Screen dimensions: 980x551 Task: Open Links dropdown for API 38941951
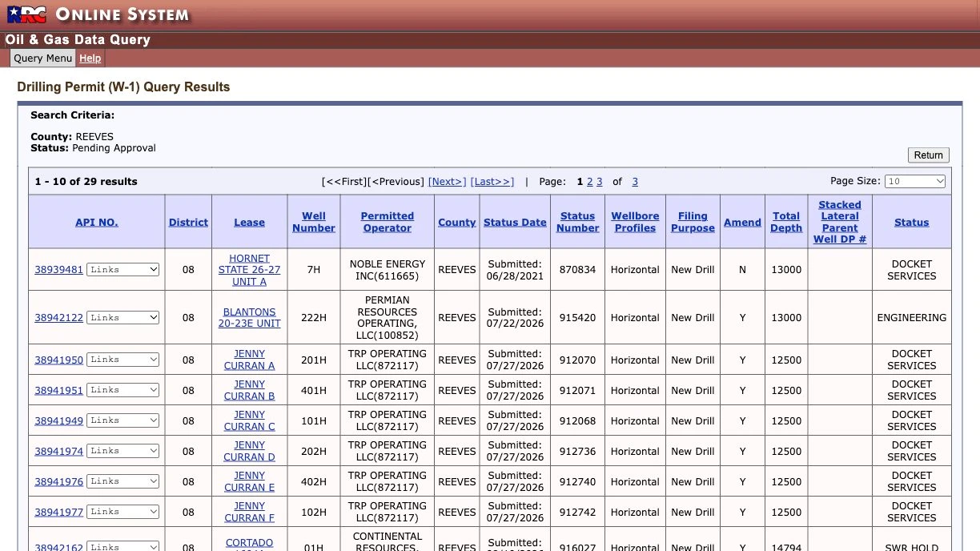point(123,390)
